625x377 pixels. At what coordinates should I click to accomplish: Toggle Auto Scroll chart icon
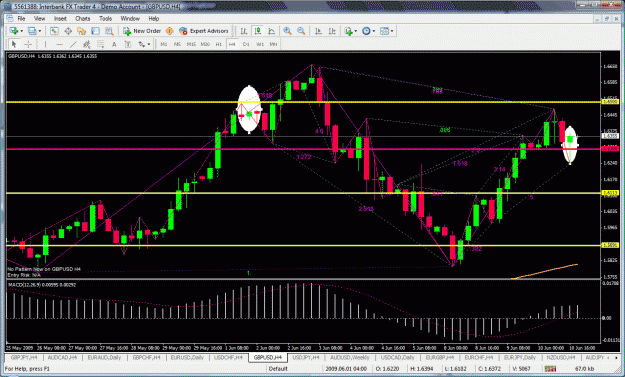tap(318, 31)
